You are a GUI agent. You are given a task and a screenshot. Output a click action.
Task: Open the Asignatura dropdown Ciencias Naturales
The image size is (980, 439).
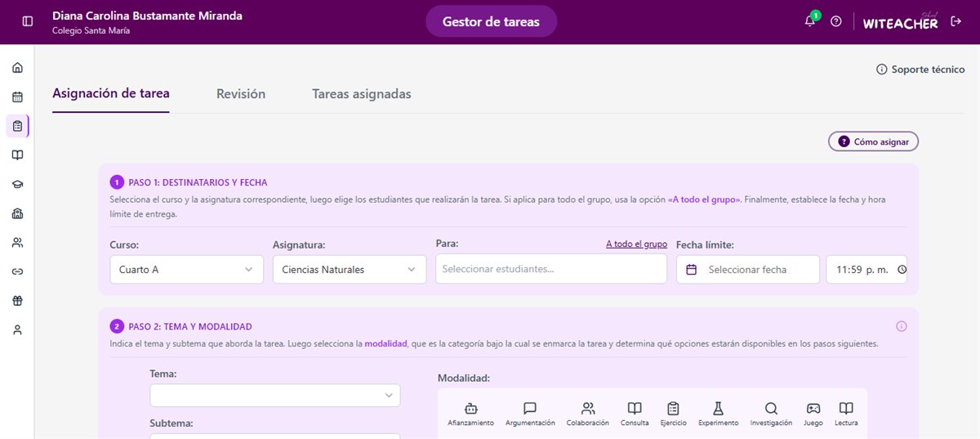tap(350, 270)
